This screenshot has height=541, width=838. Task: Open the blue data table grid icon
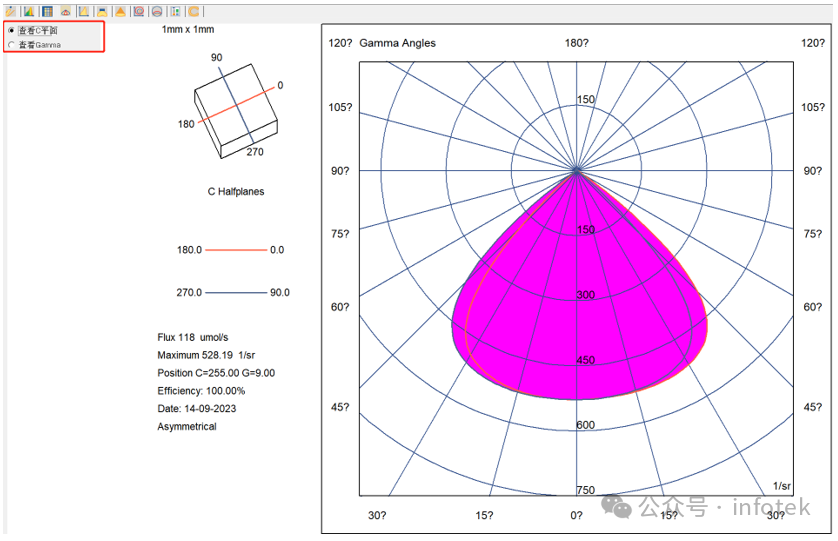(48, 11)
